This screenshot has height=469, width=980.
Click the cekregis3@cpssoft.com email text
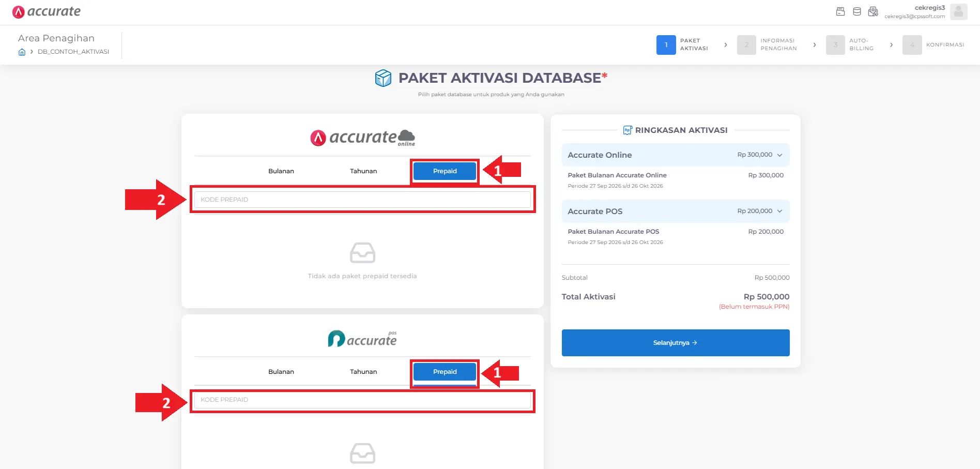pyautogui.click(x=914, y=17)
